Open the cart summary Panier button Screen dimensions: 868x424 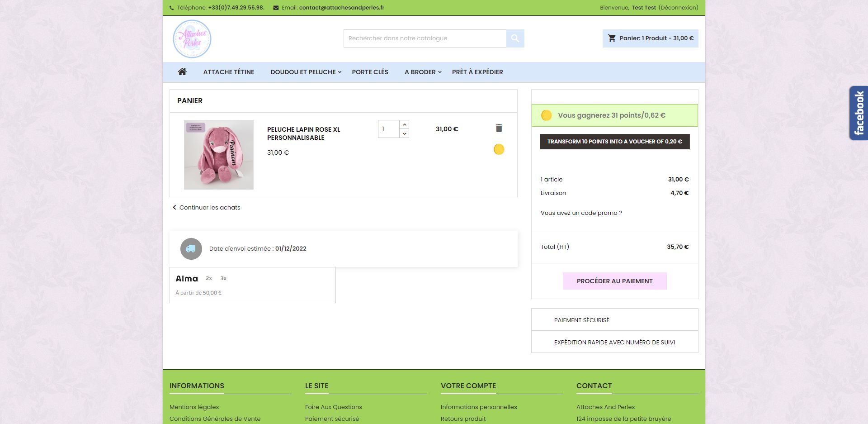[x=651, y=38]
